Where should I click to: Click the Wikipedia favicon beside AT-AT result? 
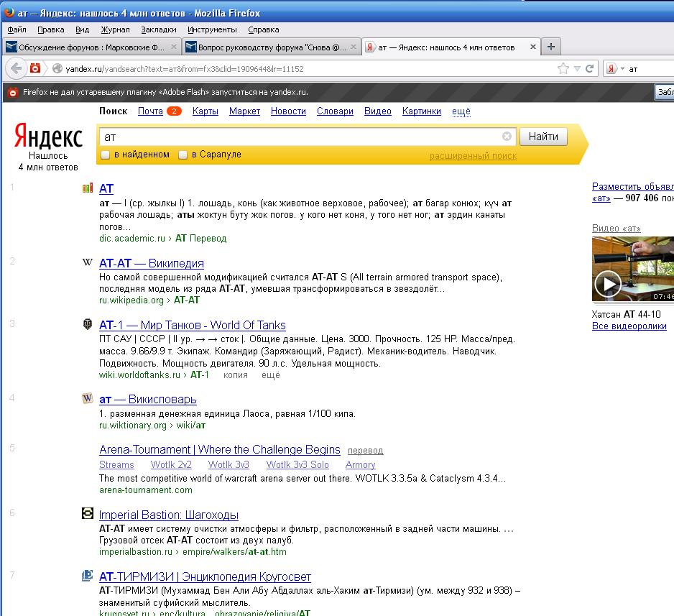tap(88, 263)
